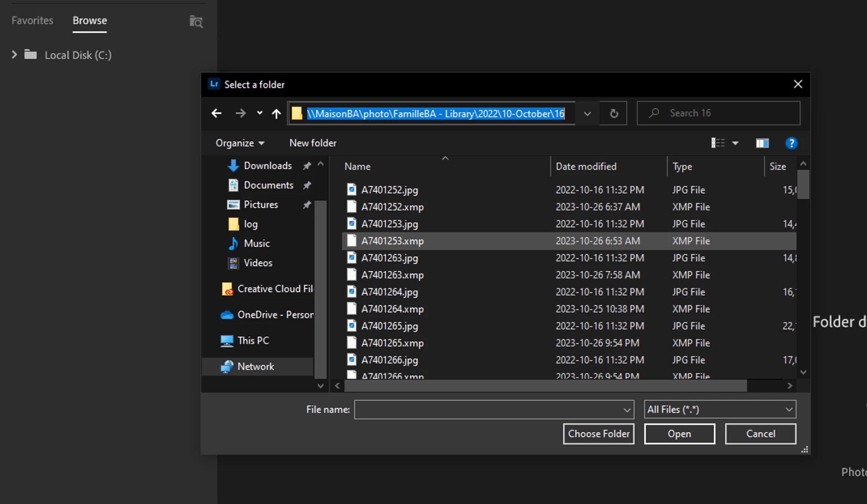The height and width of the screenshot is (504, 867).
Task: Select the A7401264.jpg file
Action: point(389,292)
